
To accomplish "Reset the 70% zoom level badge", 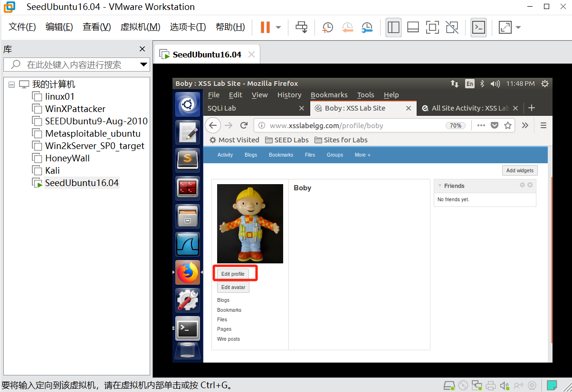I will click(455, 126).
